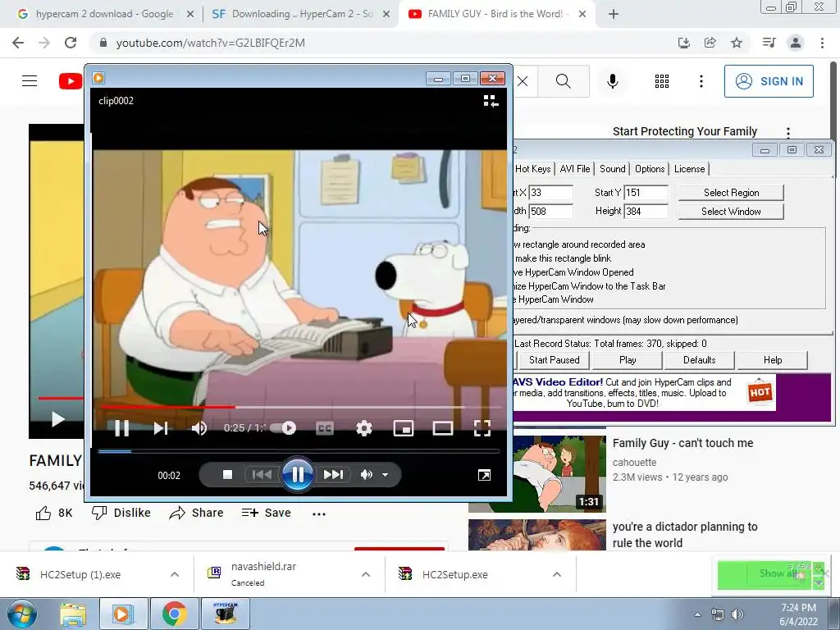Image resolution: width=840 pixels, height=630 pixels.
Task: Open the Windows Start menu
Action: [x=22, y=614]
